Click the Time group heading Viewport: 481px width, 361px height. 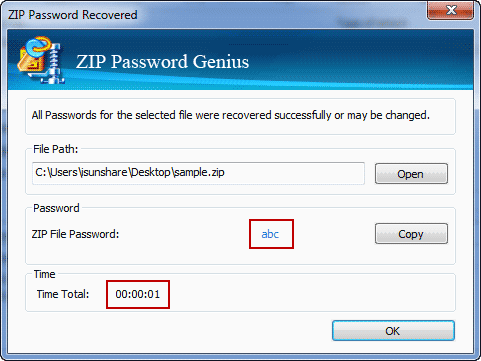(x=44, y=274)
